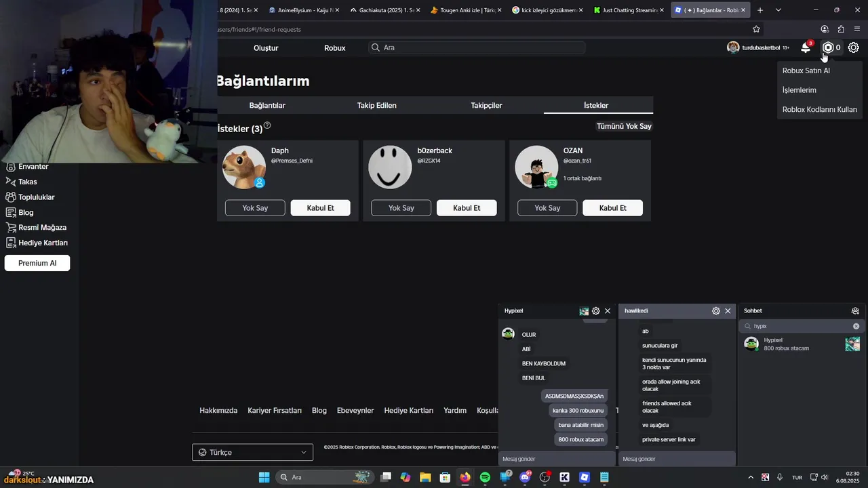Open Spotify from the taskbar

[485, 477]
